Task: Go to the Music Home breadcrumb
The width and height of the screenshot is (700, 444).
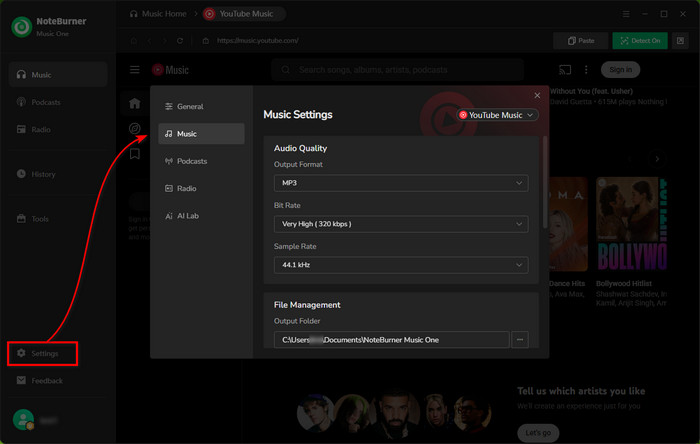Action: (x=158, y=14)
